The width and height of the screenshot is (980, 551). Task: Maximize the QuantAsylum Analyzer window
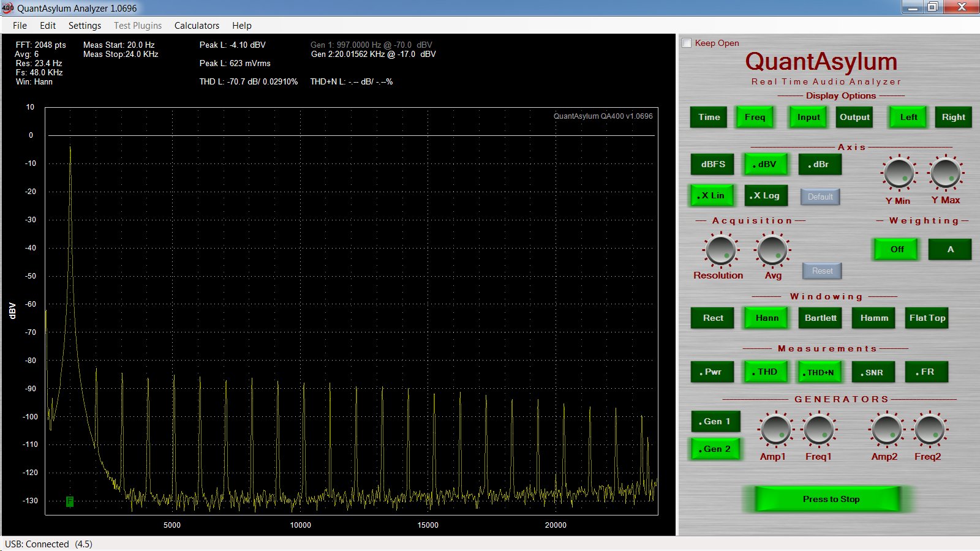click(x=932, y=7)
